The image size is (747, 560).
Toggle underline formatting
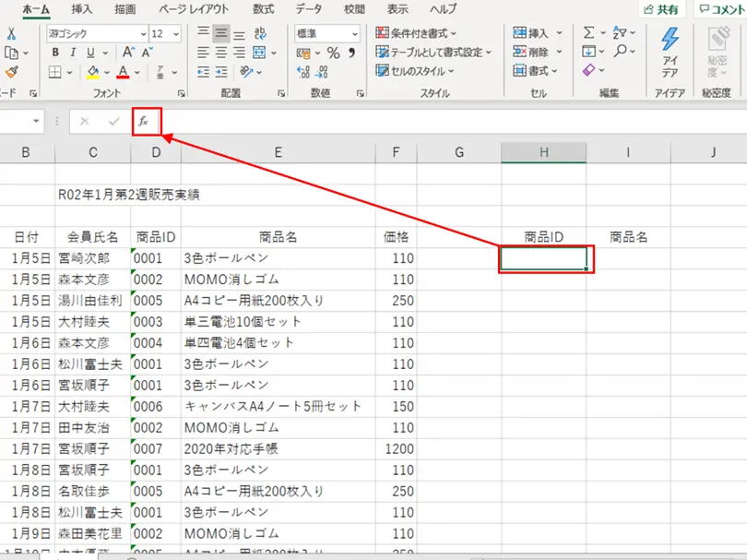89,54
